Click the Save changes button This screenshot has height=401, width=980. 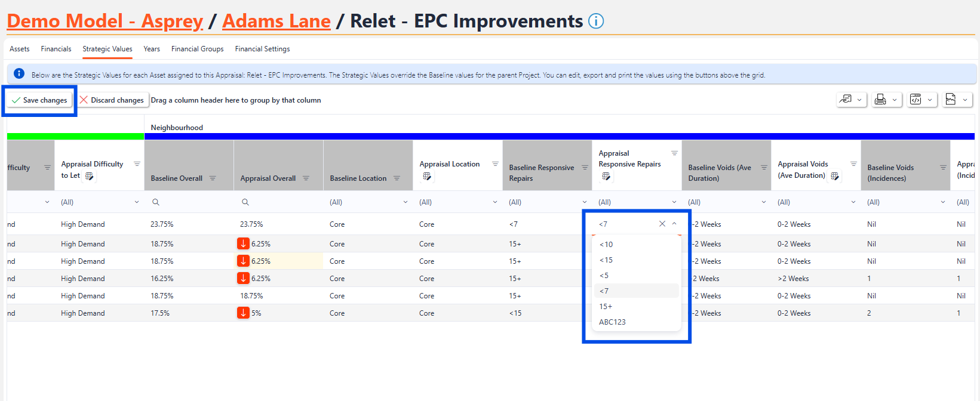39,100
